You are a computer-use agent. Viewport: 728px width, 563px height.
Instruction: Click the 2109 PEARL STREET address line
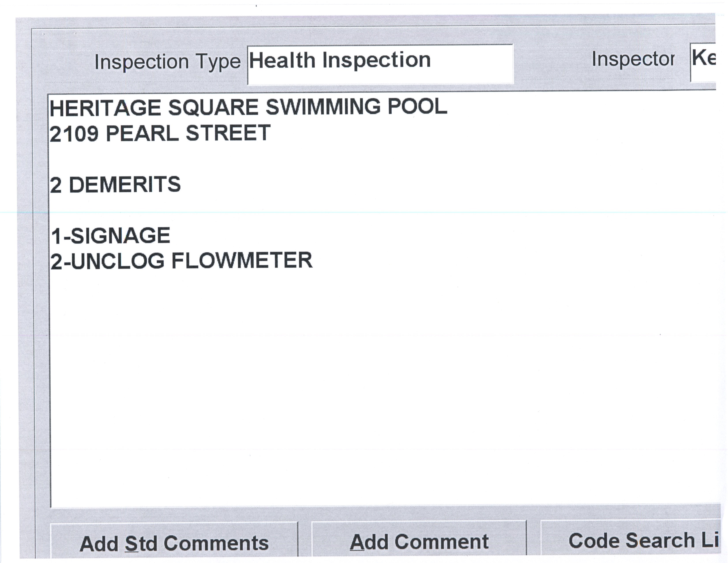[160, 133]
